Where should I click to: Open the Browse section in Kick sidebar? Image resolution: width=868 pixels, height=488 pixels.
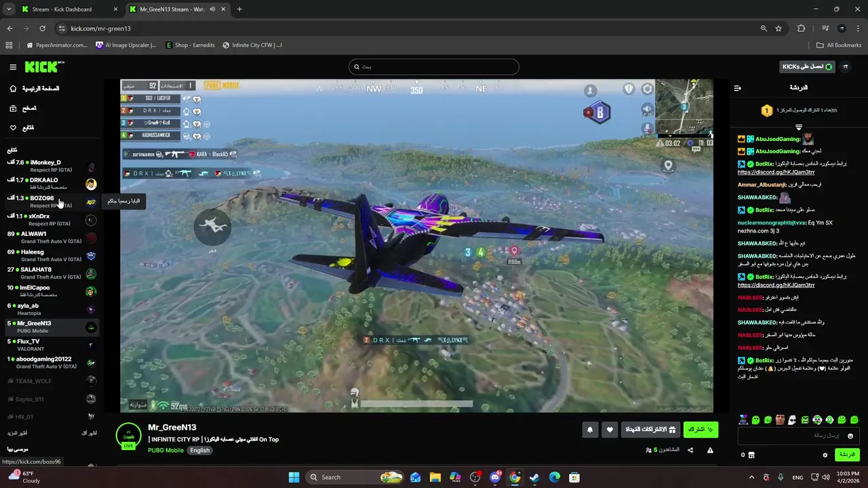pos(23,108)
